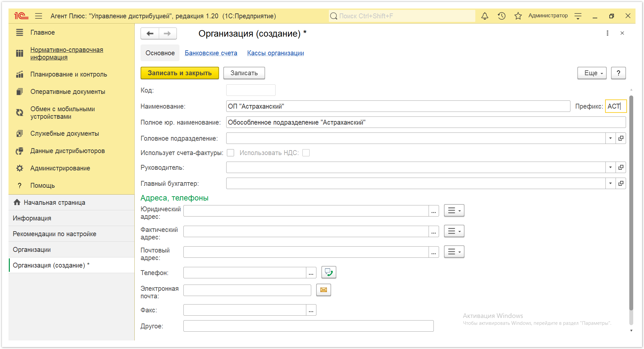This screenshot has height=349, width=644.
Task: Click the Помощь question mark icon
Action: pos(20,185)
